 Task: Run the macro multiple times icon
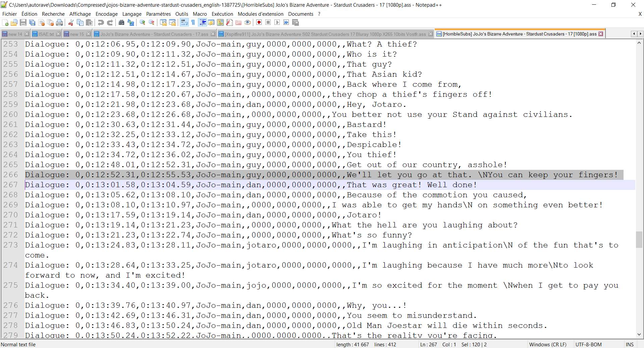click(286, 22)
